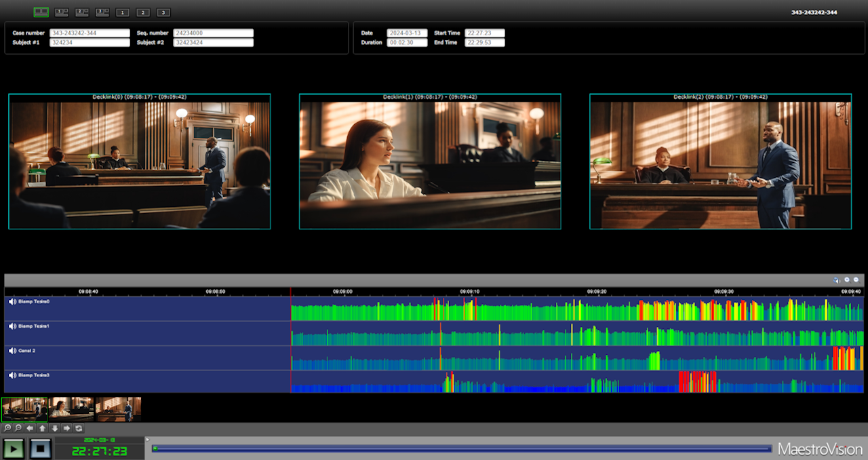The height and width of the screenshot is (460, 868).
Task: Zoom in on the audio timeline
Action: (x=846, y=280)
